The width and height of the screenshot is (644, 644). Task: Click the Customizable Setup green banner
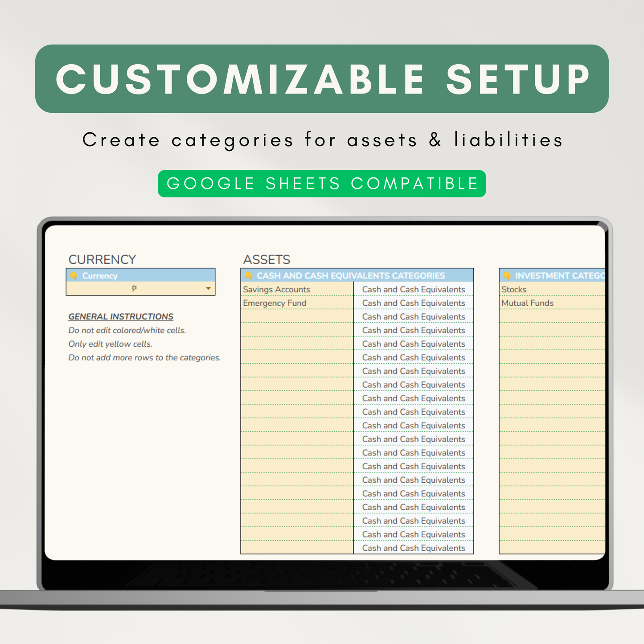click(322, 79)
